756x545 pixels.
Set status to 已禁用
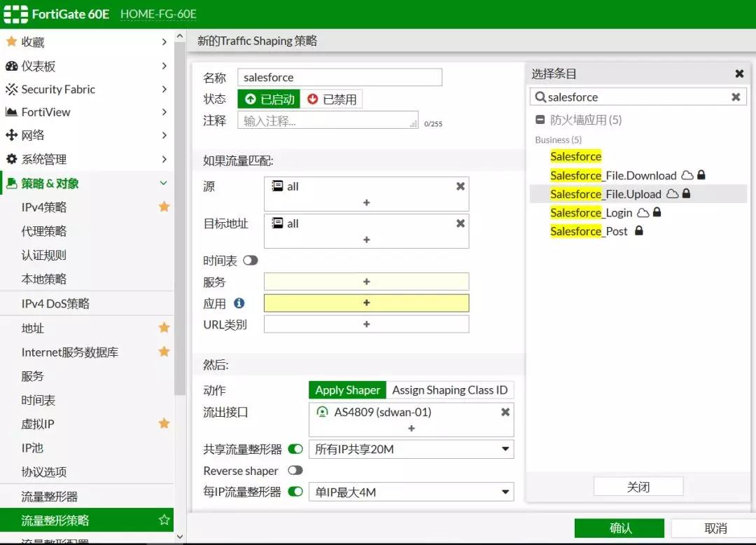331,99
